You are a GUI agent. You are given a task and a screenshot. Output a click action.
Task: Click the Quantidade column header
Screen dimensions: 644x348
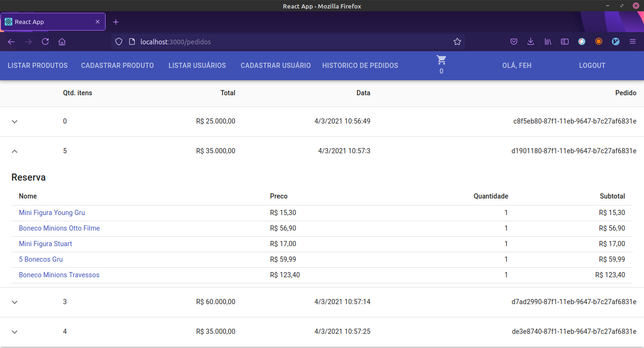[491, 196]
